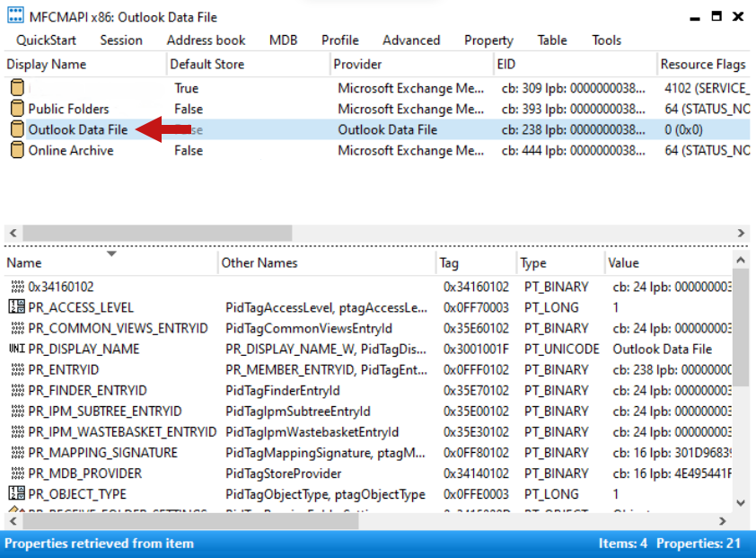Select the PR_MDB_PROVIDER property name
This screenshot has width=756, height=558.
coord(85,474)
